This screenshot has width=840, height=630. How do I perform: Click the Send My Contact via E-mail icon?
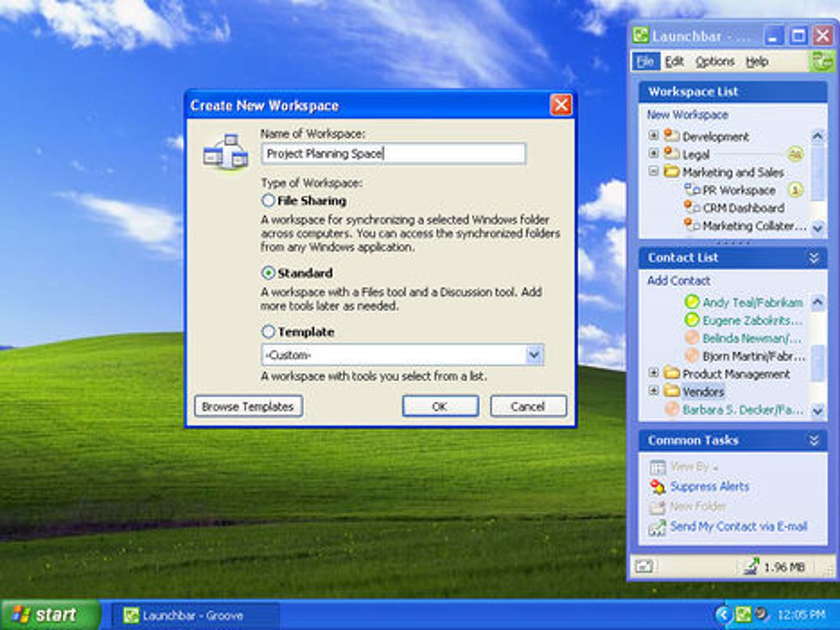(658, 528)
